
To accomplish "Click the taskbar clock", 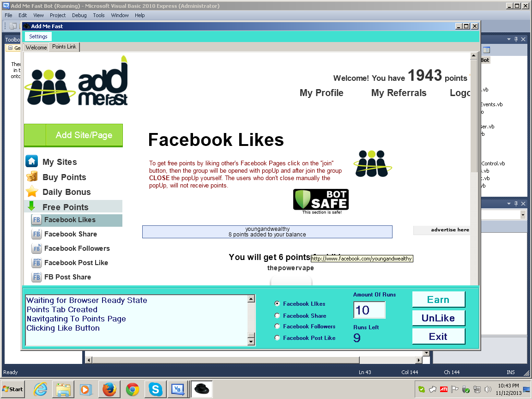I will tap(508, 389).
